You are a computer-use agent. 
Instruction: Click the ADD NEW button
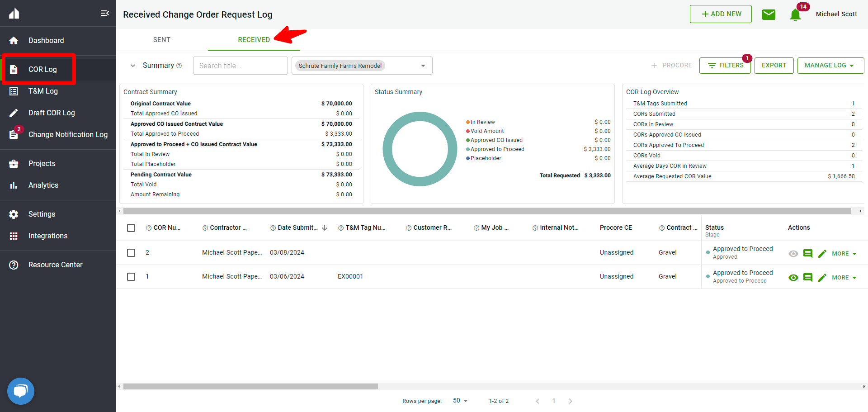pos(721,14)
